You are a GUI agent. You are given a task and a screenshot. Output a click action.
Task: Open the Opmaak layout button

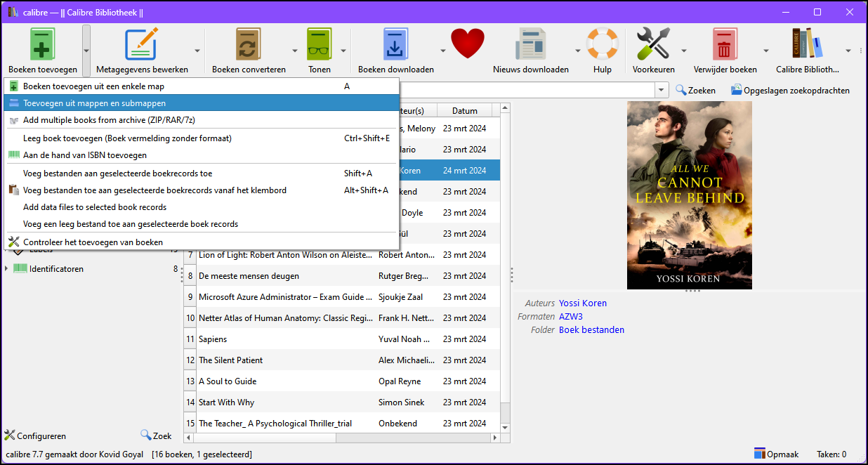(x=776, y=454)
